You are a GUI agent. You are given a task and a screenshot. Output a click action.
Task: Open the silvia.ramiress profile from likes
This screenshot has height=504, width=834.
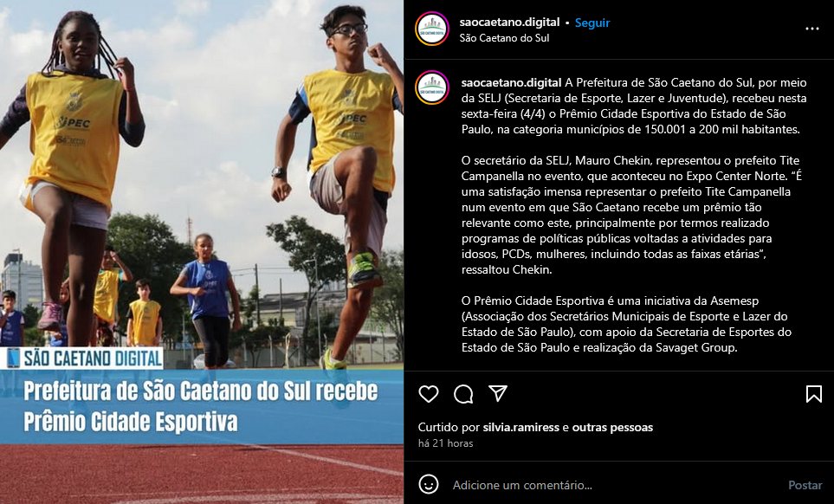pos(520,427)
